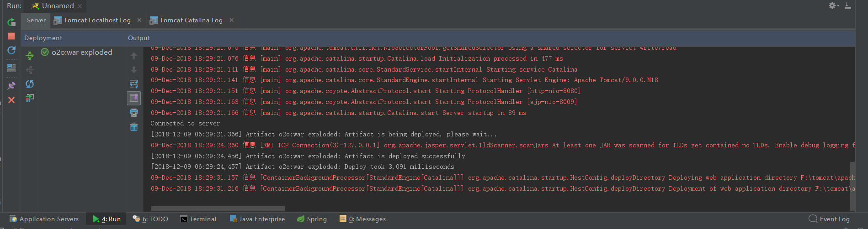Hide the Run tool window panel

tap(847, 5)
